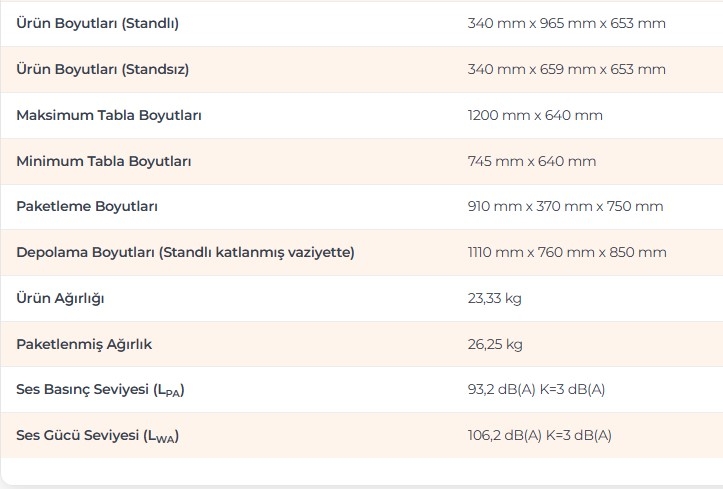The height and width of the screenshot is (489, 723).
Task: Click the 'Paketleme Boyutları' label
Action: click(x=87, y=207)
